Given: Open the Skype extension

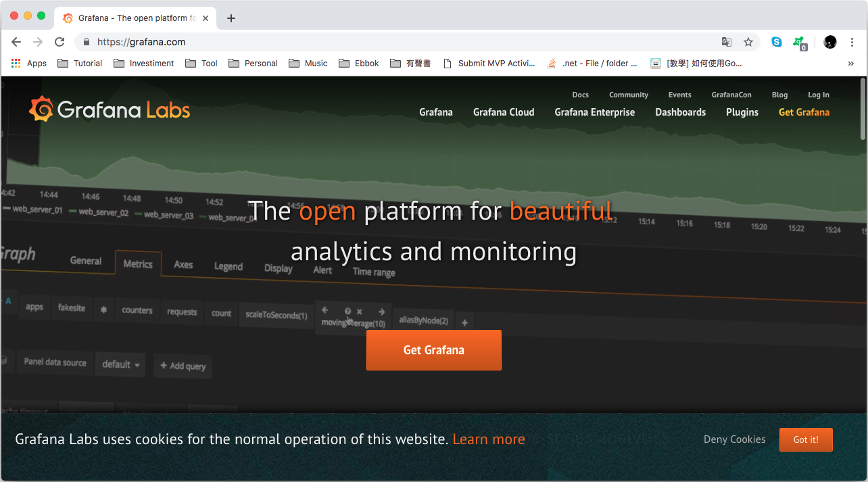Looking at the screenshot, I should 777,42.
